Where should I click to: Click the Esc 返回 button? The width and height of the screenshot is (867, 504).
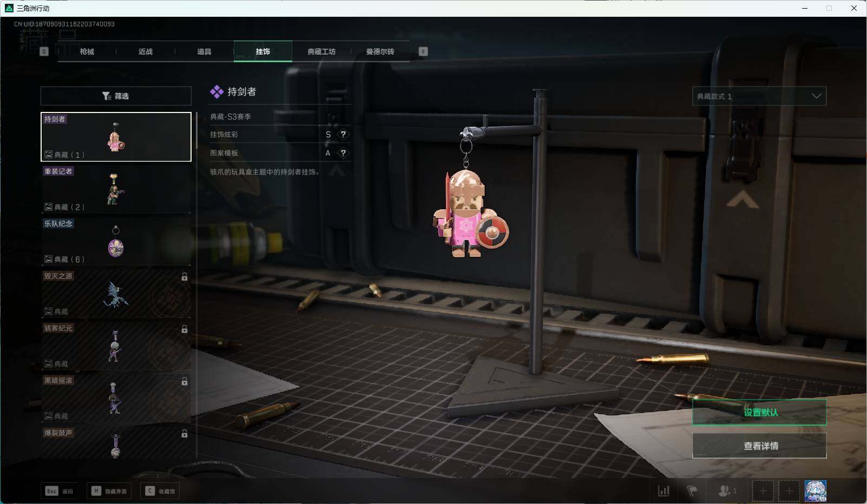(59, 491)
